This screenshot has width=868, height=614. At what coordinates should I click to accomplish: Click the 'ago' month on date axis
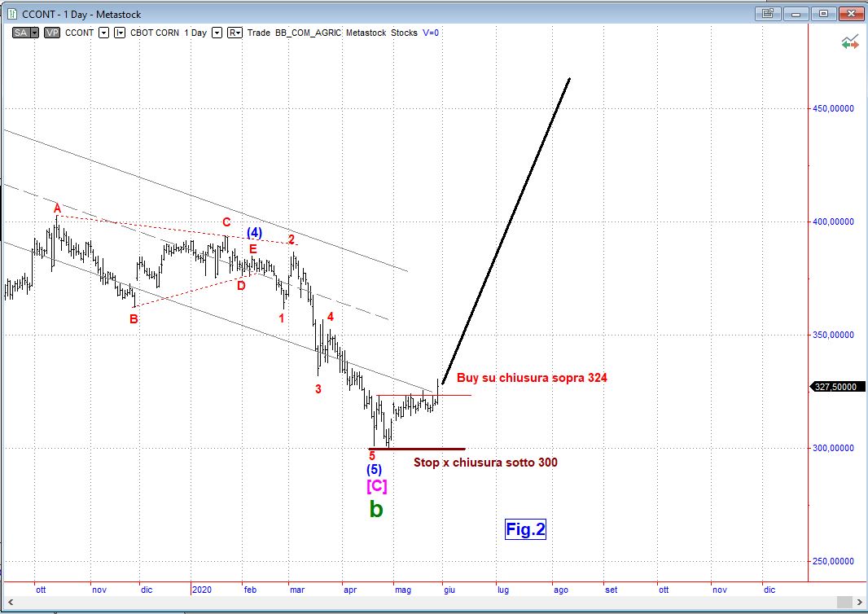click(x=561, y=590)
